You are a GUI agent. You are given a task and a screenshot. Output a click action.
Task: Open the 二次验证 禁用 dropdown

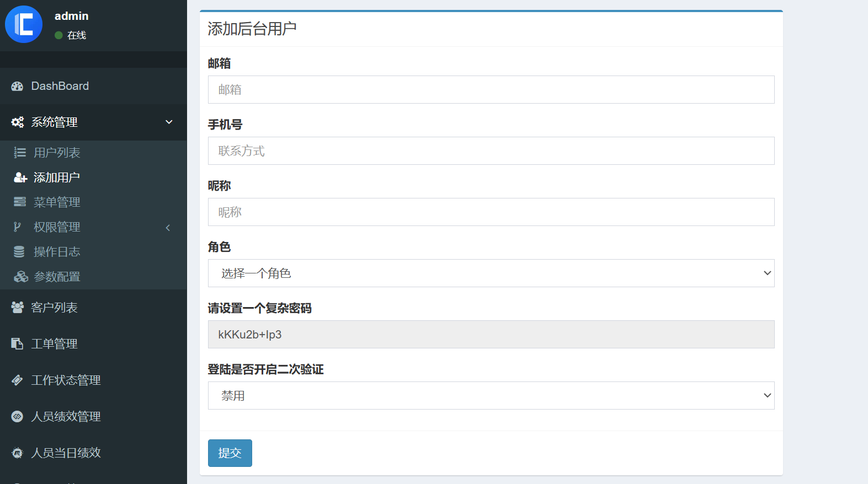coord(491,395)
